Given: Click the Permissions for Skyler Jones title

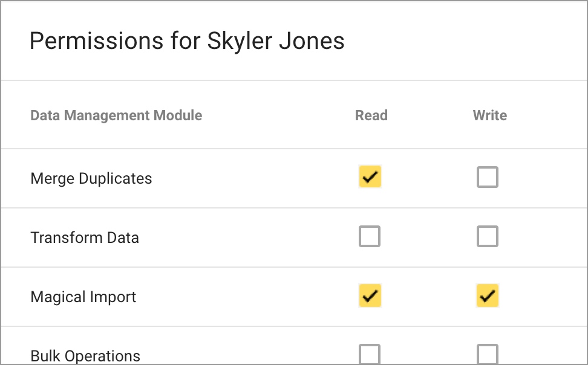Looking at the screenshot, I should tap(187, 41).
